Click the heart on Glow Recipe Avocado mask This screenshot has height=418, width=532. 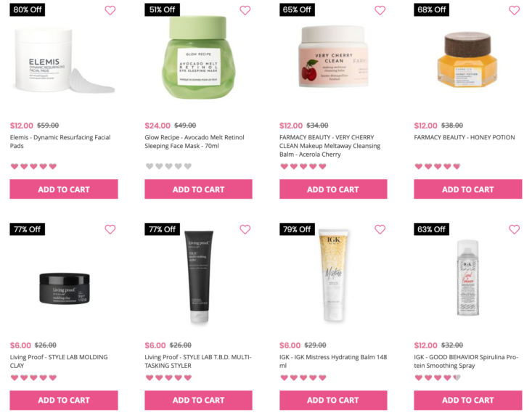pyautogui.click(x=245, y=10)
